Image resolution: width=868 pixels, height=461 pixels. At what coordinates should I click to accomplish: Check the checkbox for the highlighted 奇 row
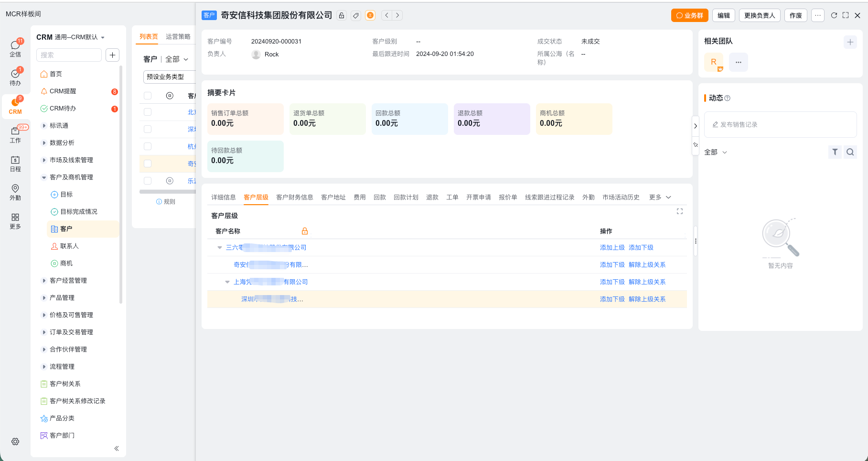(148, 164)
